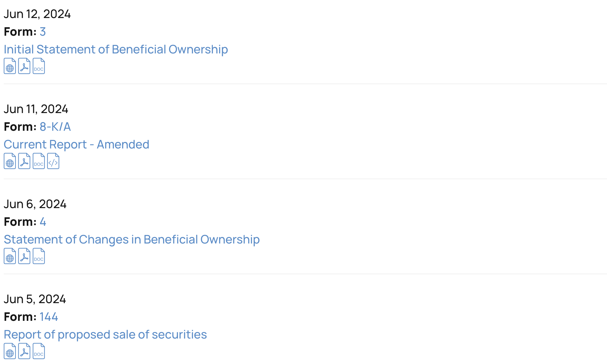Download PDF of proposed sale of securities report
Image resolution: width=607 pixels, height=364 pixels.
pyautogui.click(x=24, y=351)
